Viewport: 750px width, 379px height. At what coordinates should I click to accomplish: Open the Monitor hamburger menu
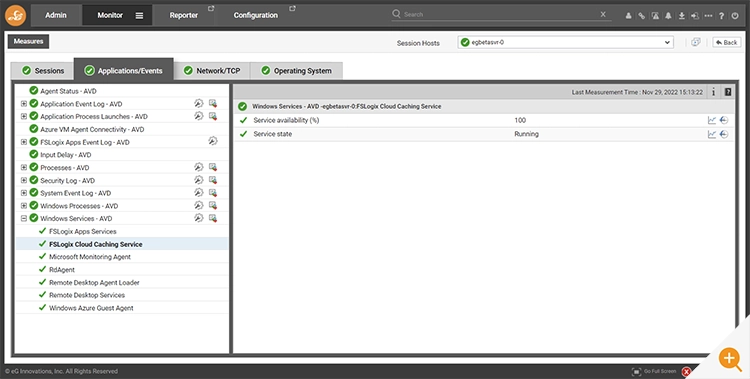pyautogui.click(x=139, y=15)
